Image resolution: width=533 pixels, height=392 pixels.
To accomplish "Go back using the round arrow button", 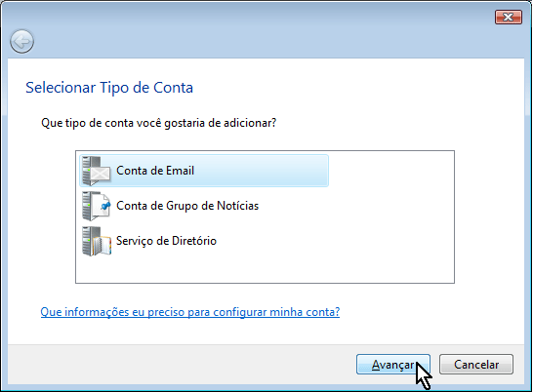I will [21, 41].
